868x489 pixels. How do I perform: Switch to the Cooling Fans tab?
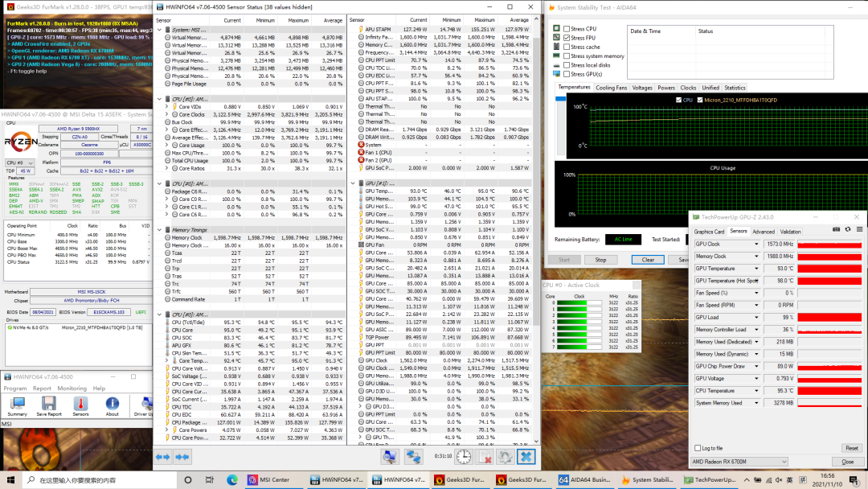click(611, 88)
